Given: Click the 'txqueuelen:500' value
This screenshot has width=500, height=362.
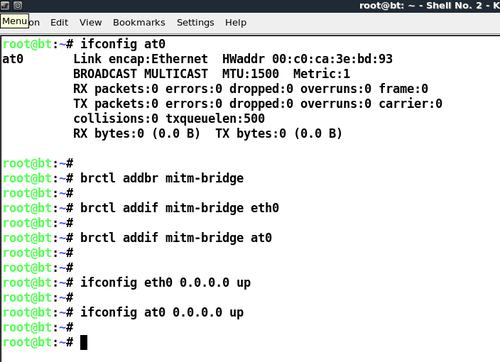Looking at the screenshot, I should tap(215, 119).
